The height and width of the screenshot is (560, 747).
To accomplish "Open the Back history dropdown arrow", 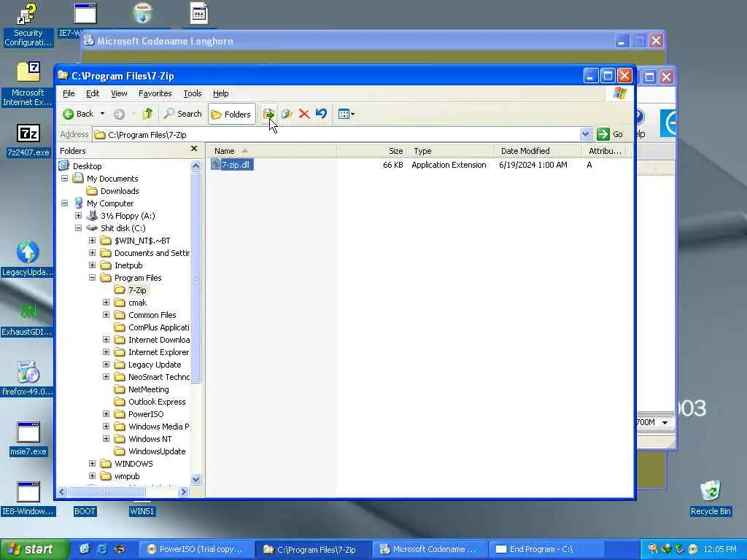I will coord(102,114).
